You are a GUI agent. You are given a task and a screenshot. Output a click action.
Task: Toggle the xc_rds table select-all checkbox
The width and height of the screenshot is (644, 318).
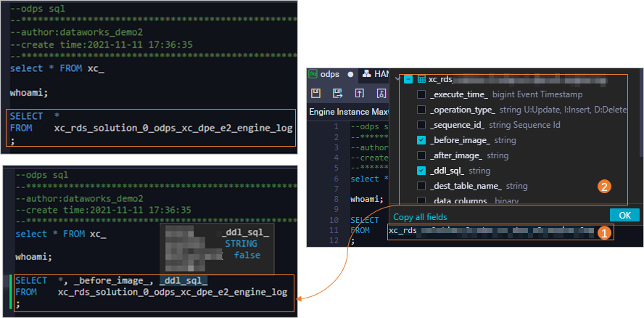(408, 79)
